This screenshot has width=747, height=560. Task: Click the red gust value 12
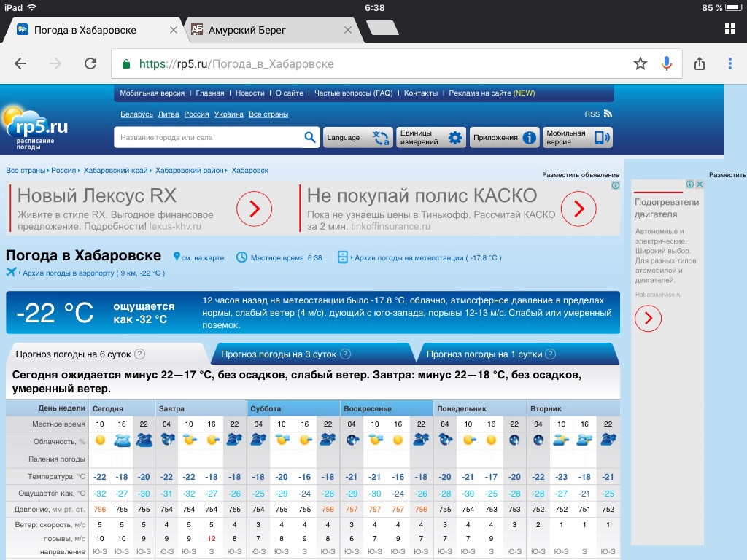click(212, 539)
